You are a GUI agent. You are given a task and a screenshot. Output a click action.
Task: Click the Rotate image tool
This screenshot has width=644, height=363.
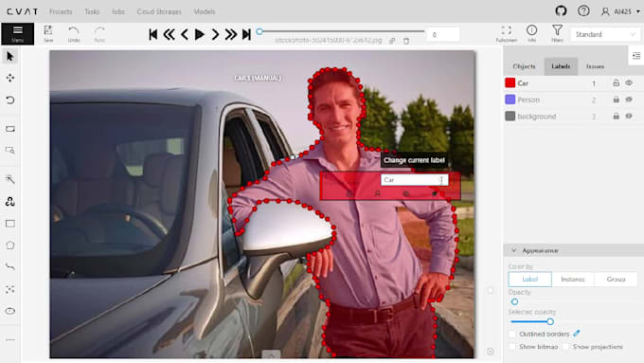(10, 100)
